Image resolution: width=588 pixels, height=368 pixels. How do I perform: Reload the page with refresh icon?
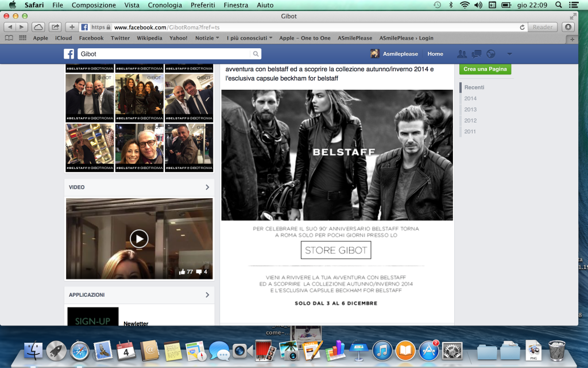[x=522, y=27]
